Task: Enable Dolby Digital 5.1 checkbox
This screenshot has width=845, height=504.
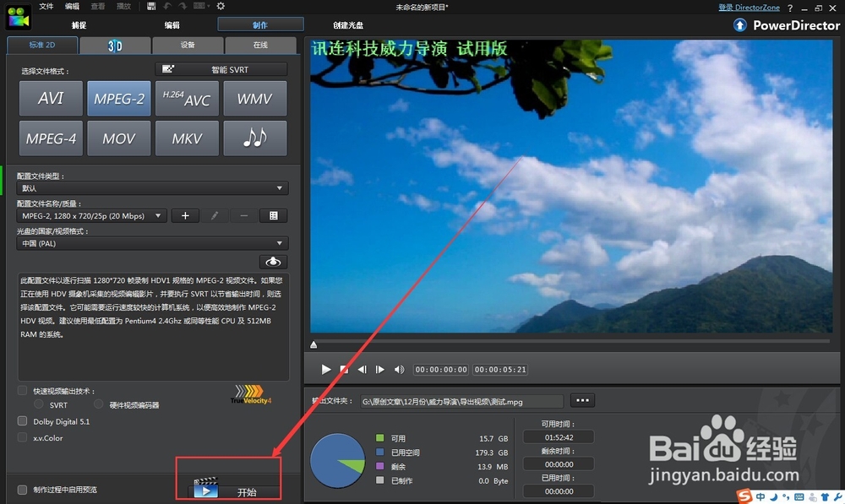Action: point(22,421)
